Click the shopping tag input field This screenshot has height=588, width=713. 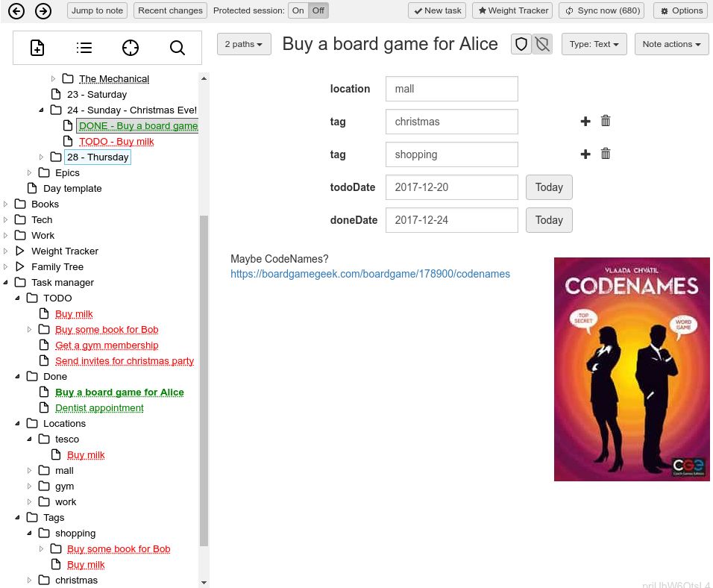pos(451,154)
